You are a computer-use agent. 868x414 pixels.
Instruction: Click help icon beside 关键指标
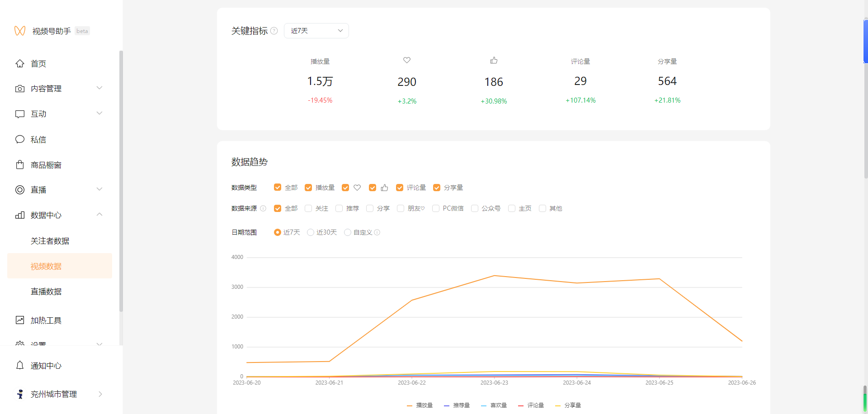tap(274, 31)
